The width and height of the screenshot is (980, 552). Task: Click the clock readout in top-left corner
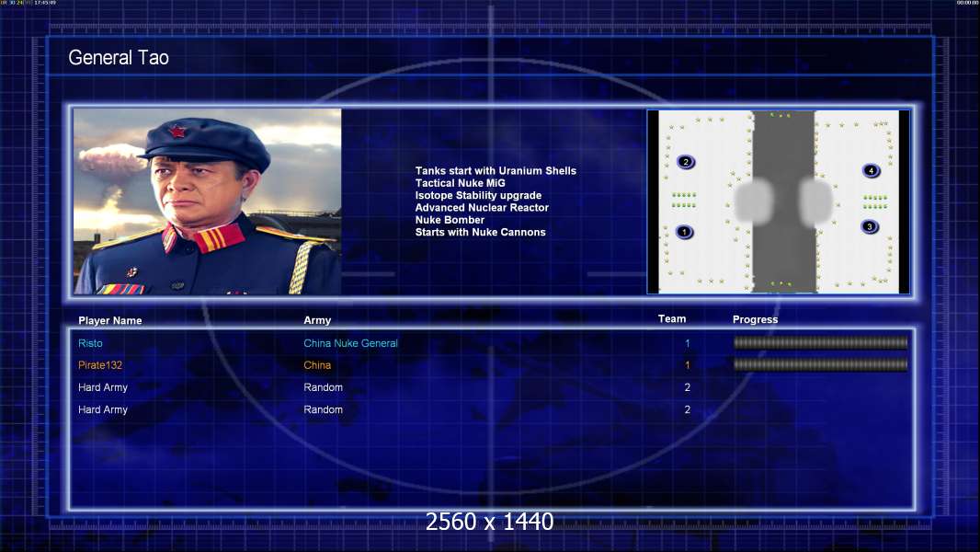[x=45, y=3]
